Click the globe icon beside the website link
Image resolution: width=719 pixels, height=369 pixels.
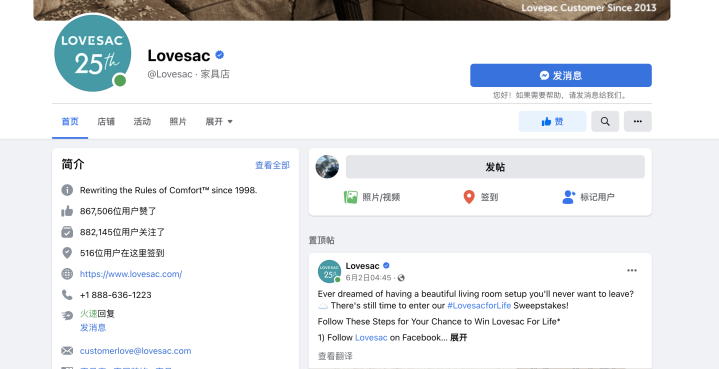point(67,274)
